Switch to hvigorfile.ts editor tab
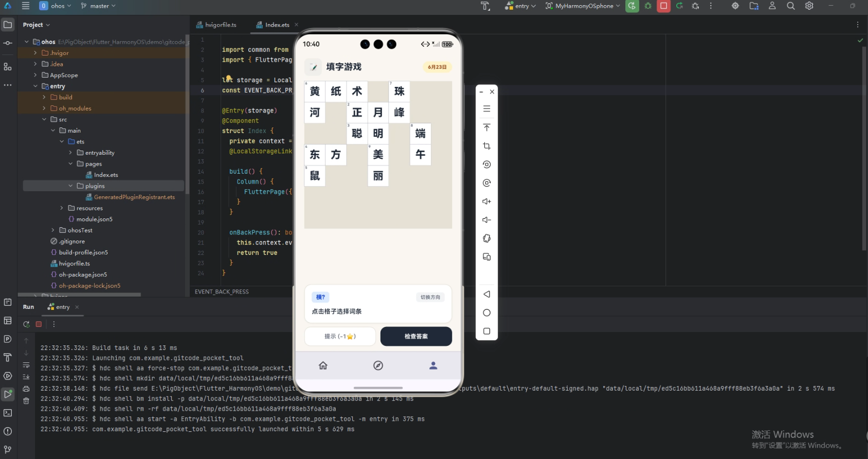Image resolution: width=868 pixels, height=459 pixels. pyautogui.click(x=216, y=25)
